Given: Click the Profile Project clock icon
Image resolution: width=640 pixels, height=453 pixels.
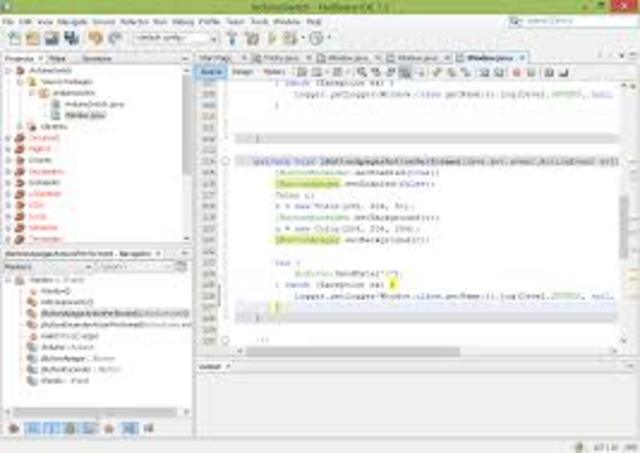Looking at the screenshot, I should [316, 38].
